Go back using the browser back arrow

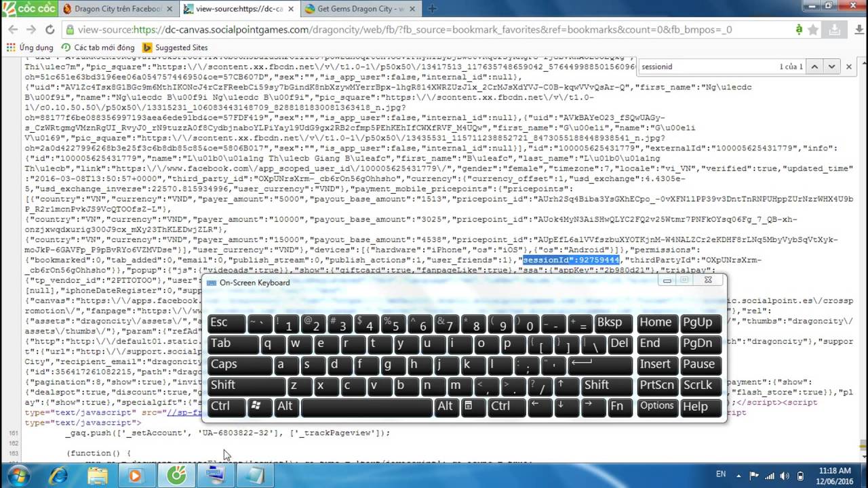click(13, 30)
